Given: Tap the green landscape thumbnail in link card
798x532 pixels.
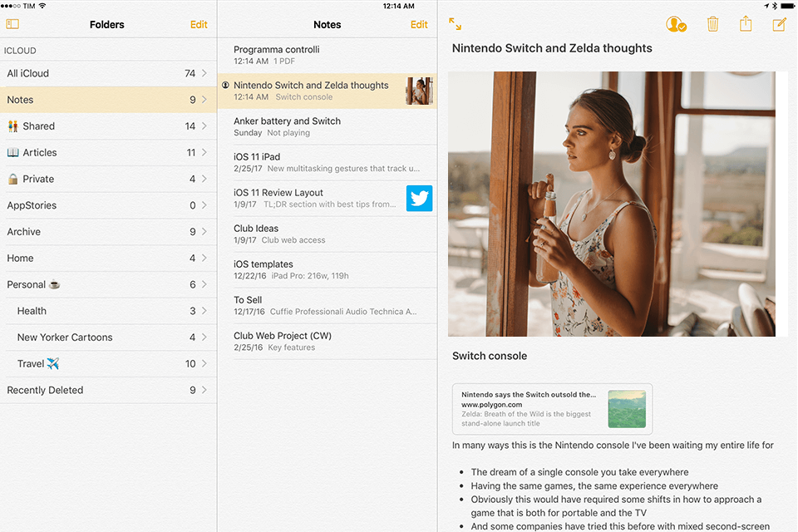Looking at the screenshot, I should (x=627, y=409).
